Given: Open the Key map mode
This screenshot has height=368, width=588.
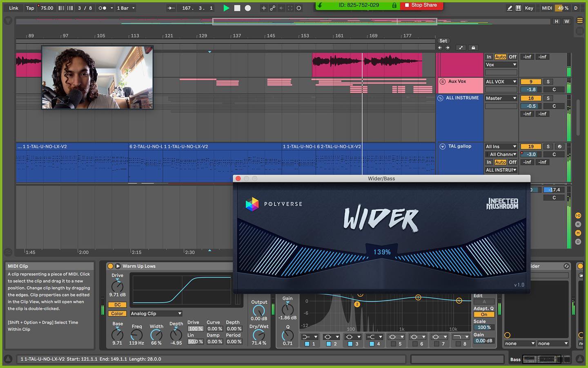Looking at the screenshot, I should (x=529, y=8).
